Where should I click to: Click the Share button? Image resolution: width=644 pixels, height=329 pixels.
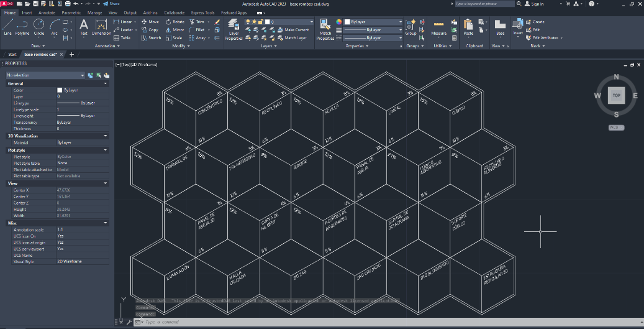point(111,4)
